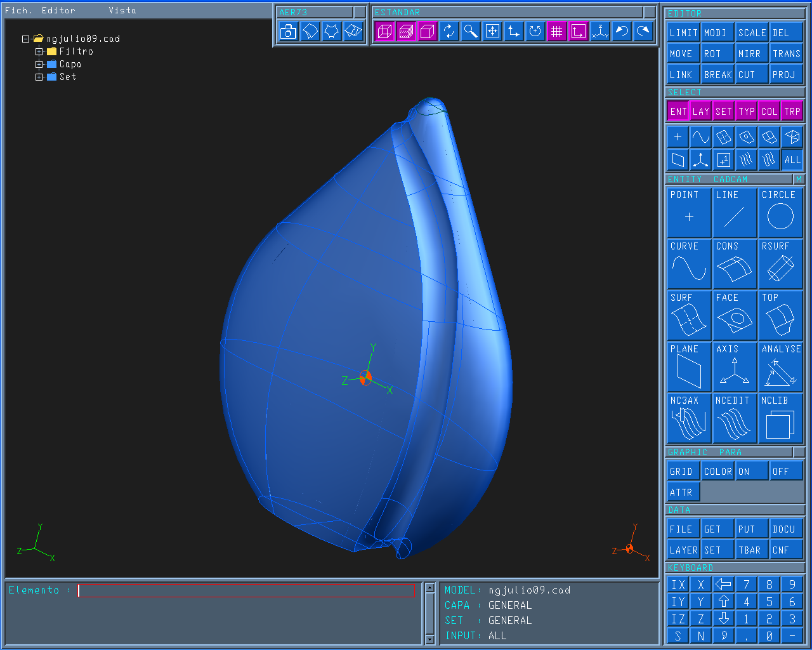Image resolution: width=812 pixels, height=650 pixels.
Task: Click the MODI editor button
Action: coord(718,33)
